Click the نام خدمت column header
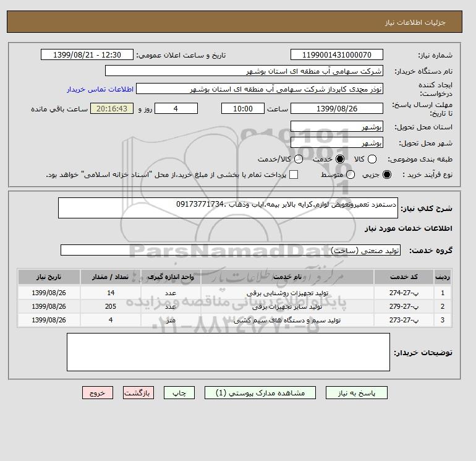The width and height of the screenshot is (476, 461). pos(287,277)
